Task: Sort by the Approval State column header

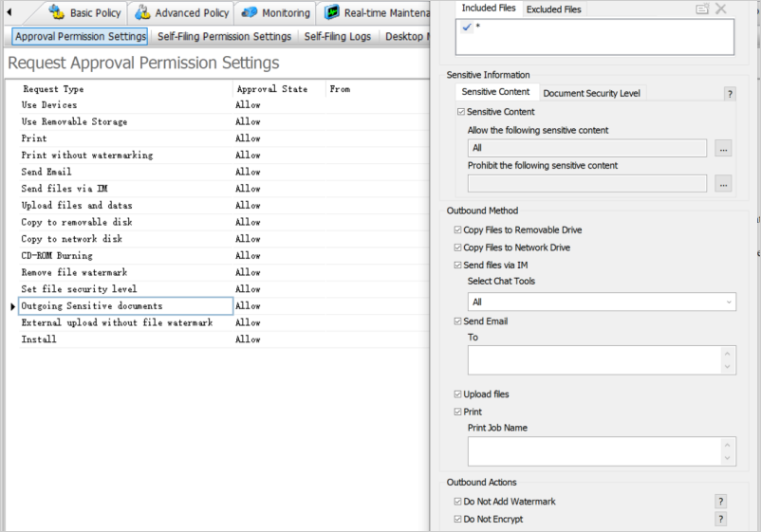Action: coord(279,89)
